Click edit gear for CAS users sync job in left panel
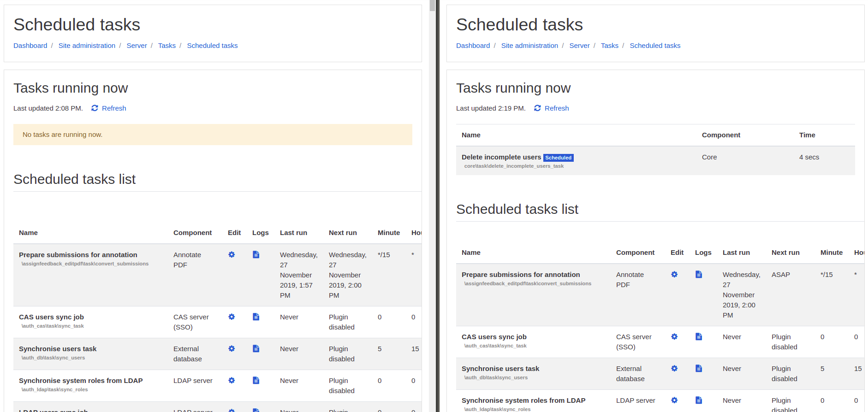This screenshot has width=868, height=412. coord(232,317)
